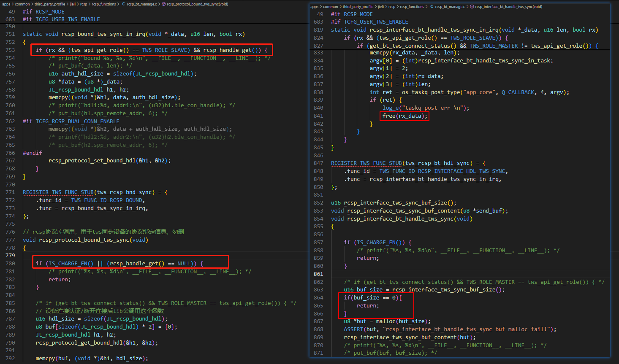Click 'u8 *data = (u8 *)_data;' line
This screenshot has height=364, width=619.
85,81
